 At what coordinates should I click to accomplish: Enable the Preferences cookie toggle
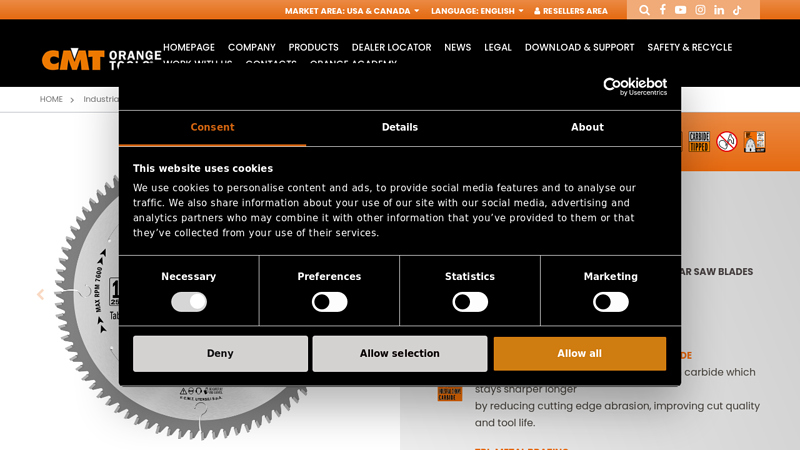point(329,302)
